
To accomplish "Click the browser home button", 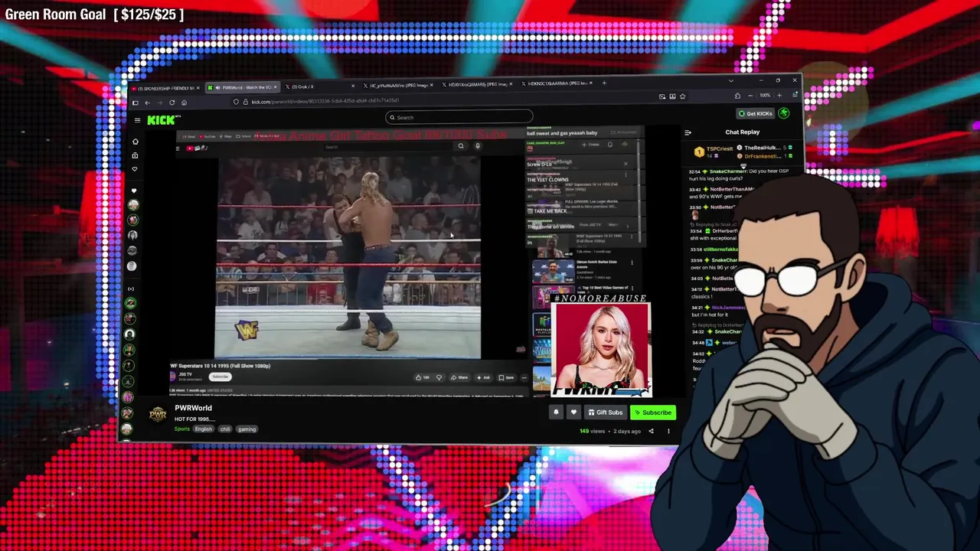I will 184,103.
